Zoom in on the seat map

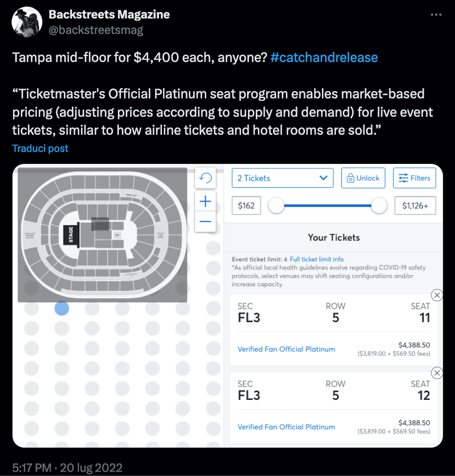coord(205,201)
